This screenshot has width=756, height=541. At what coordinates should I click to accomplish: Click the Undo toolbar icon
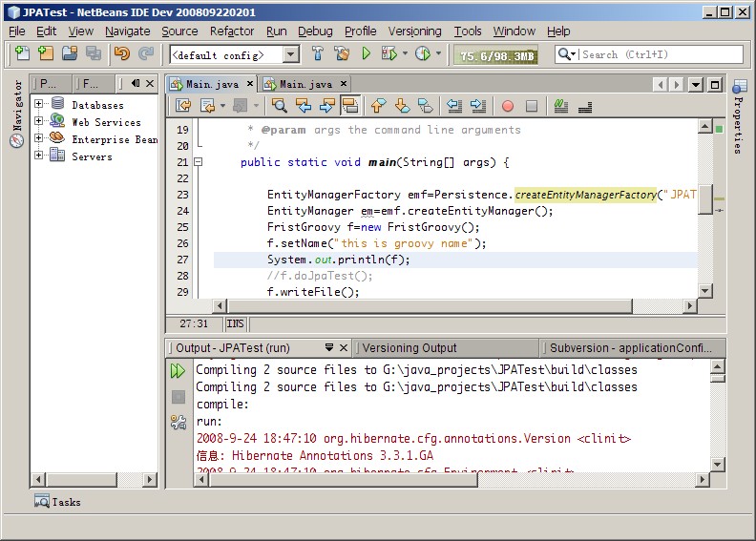(122, 53)
